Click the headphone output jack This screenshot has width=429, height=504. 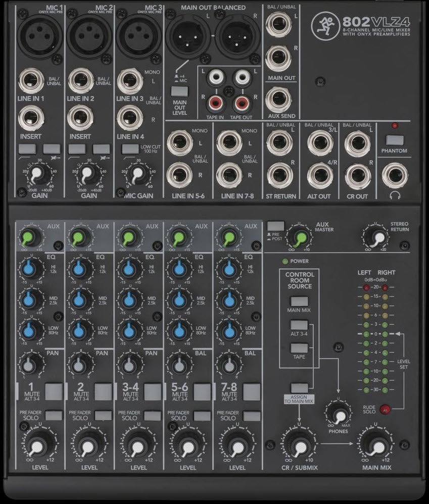[395, 176]
